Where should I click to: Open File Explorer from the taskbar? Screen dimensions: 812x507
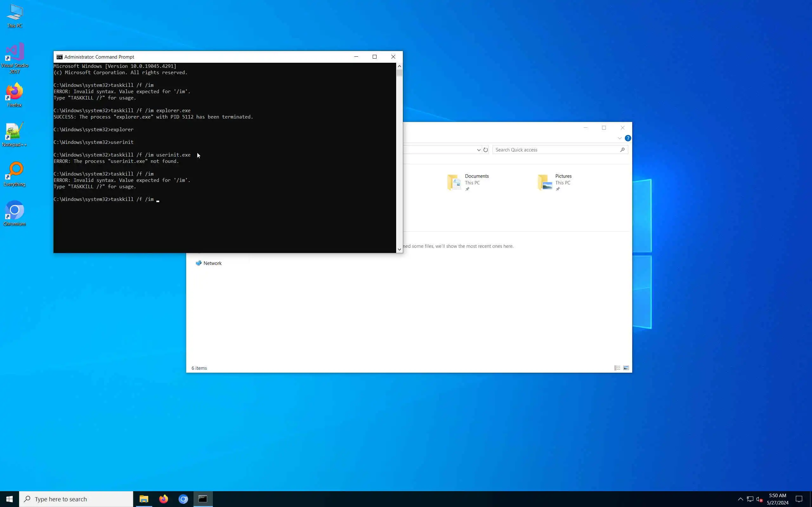click(x=144, y=499)
